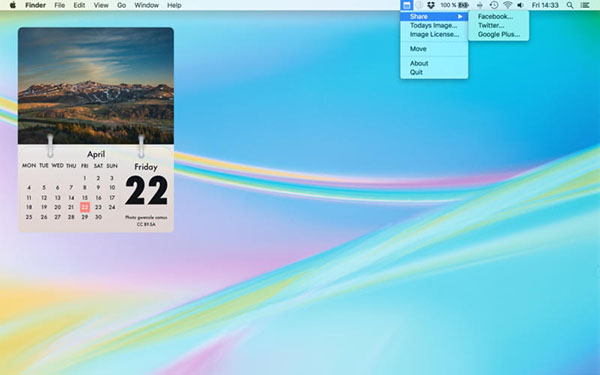
Task: Click the mountain landscape photo on calendar
Action: 96,86
